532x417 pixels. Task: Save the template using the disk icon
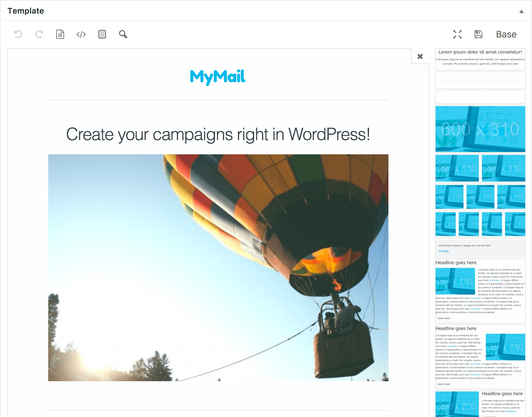[478, 34]
